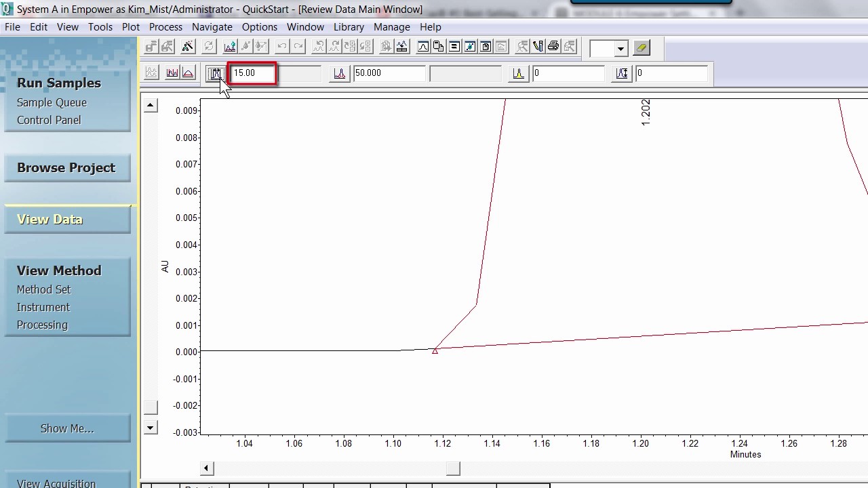Open the Library menu
The image size is (868, 488).
[349, 27]
